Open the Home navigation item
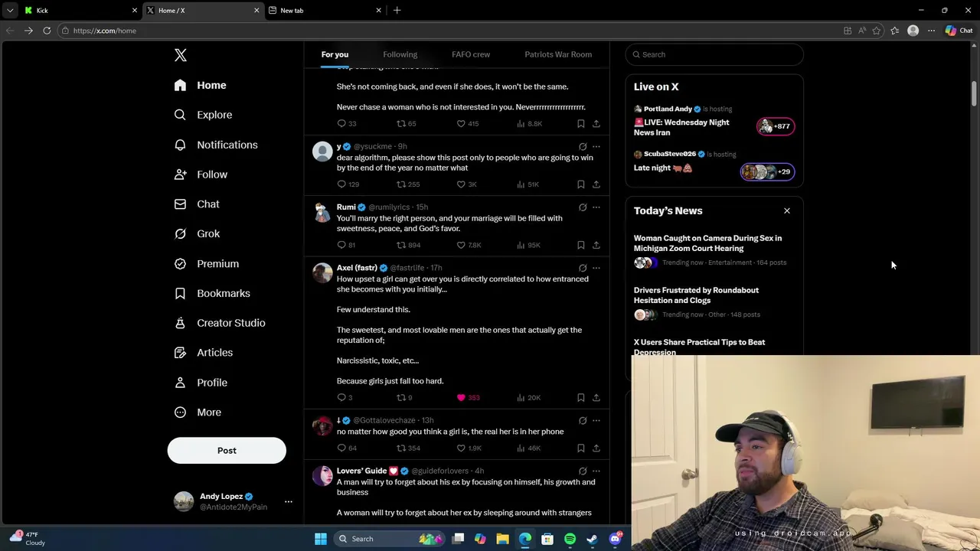This screenshot has height=551, width=980. (200, 85)
